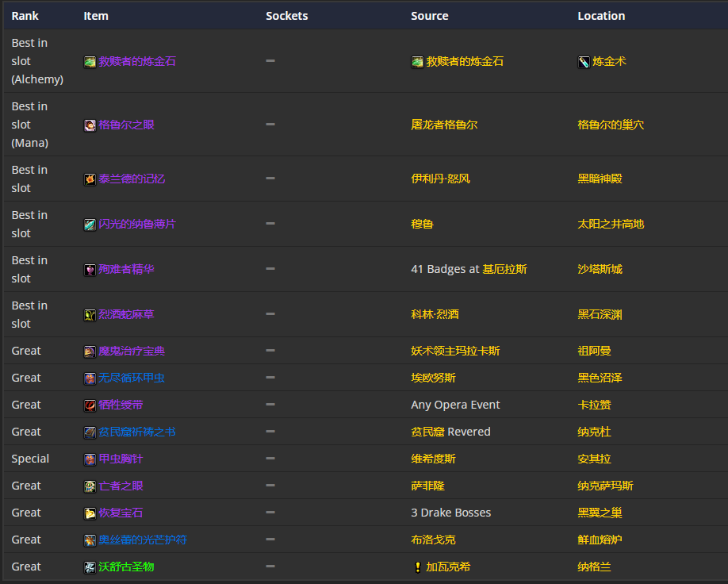Follow the 萨菲隆 source link

point(427,486)
